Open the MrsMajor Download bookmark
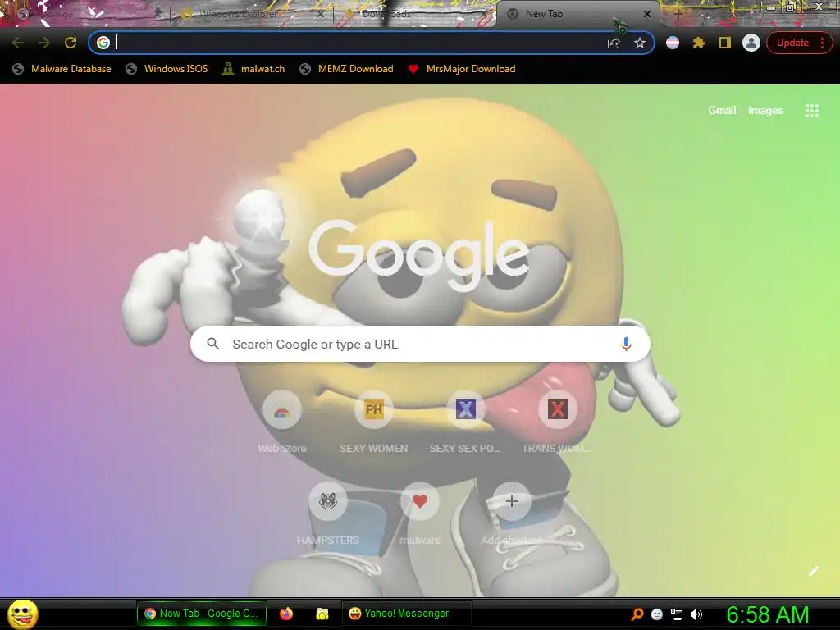The image size is (840, 630). (462, 69)
